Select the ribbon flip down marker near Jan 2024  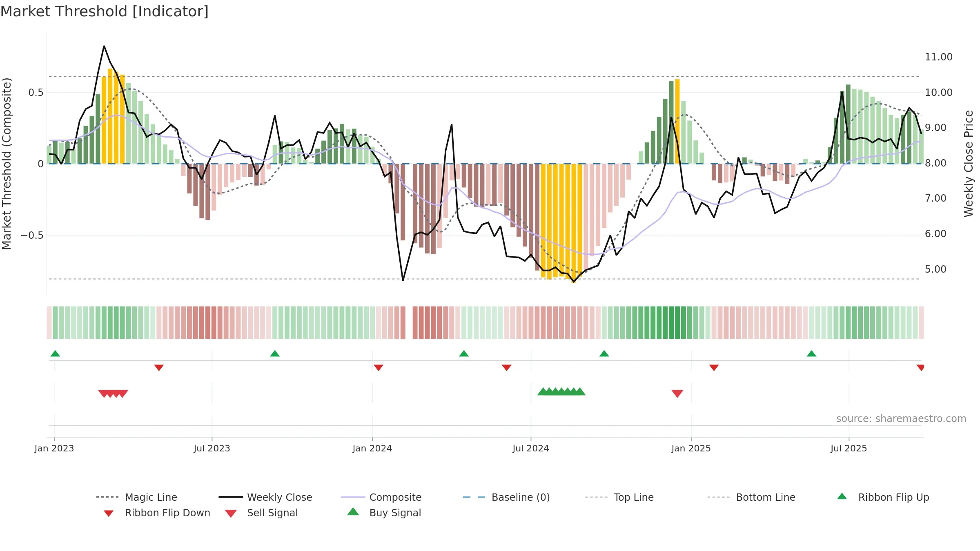pos(379,368)
